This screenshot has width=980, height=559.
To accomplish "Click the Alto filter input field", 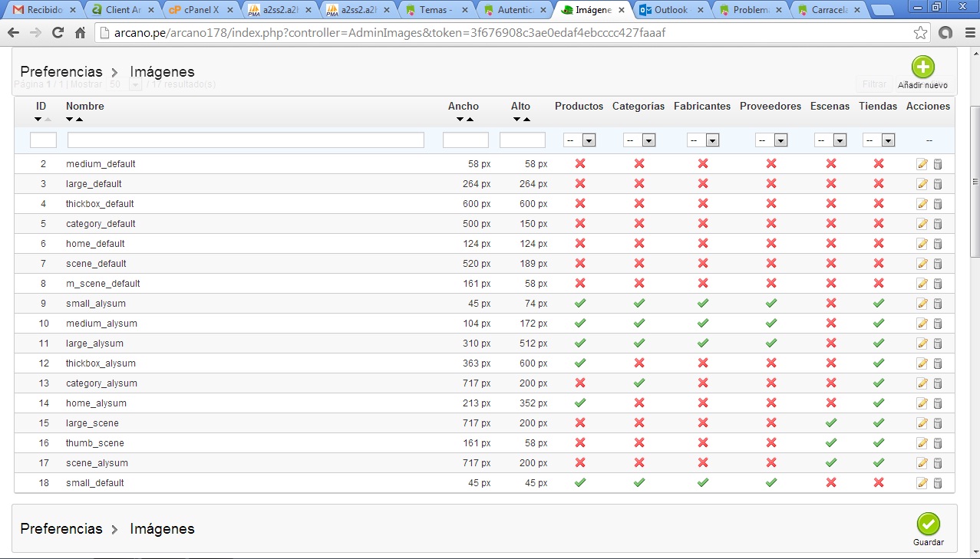I will [x=523, y=140].
